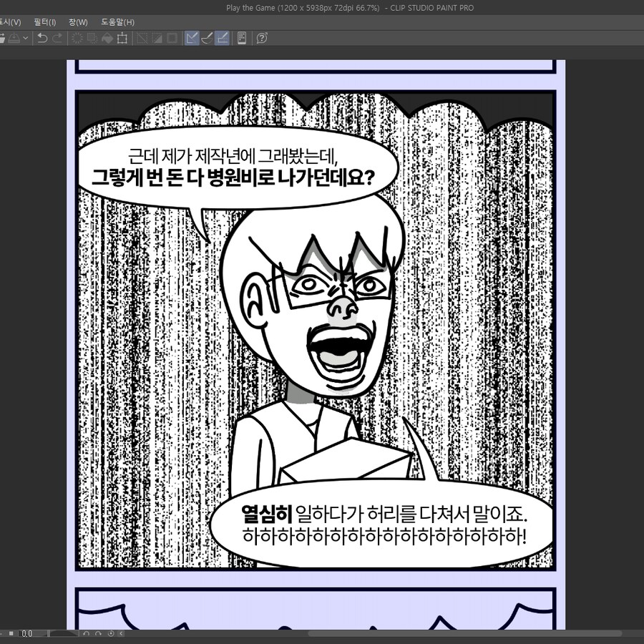Click the Fill (paint bucket) icon
This screenshot has width=644, height=644.
pos(107,38)
